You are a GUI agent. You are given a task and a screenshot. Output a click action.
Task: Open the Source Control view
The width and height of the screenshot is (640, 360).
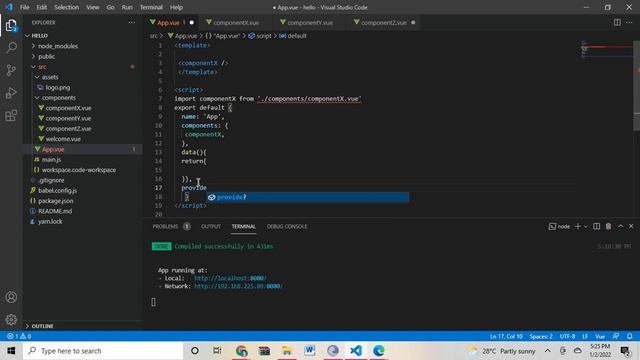[x=11, y=70]
